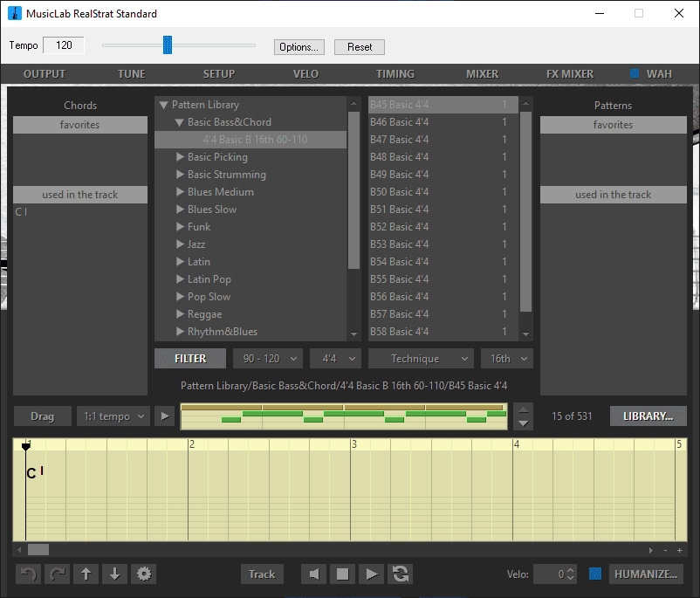Select pattern B54 Basic 4'4
Image resolution: width=700 pixels, height=598 pixels.
tap(443, 261)
